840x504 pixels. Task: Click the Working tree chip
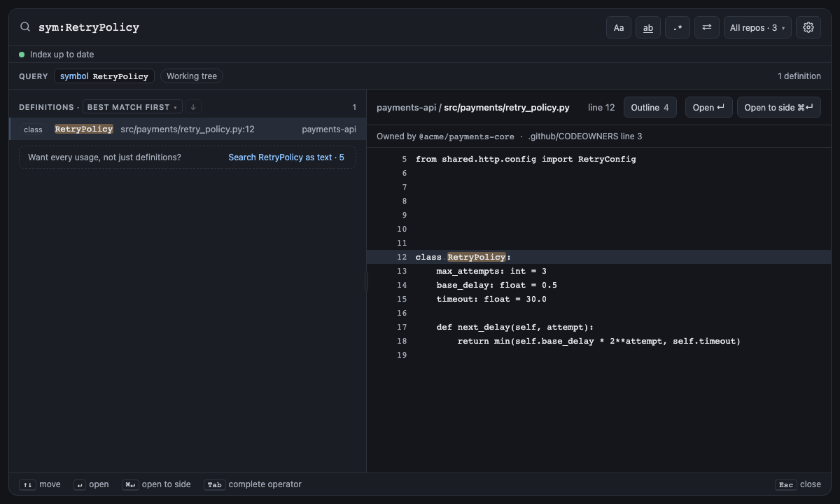click(x=192, y=76)
